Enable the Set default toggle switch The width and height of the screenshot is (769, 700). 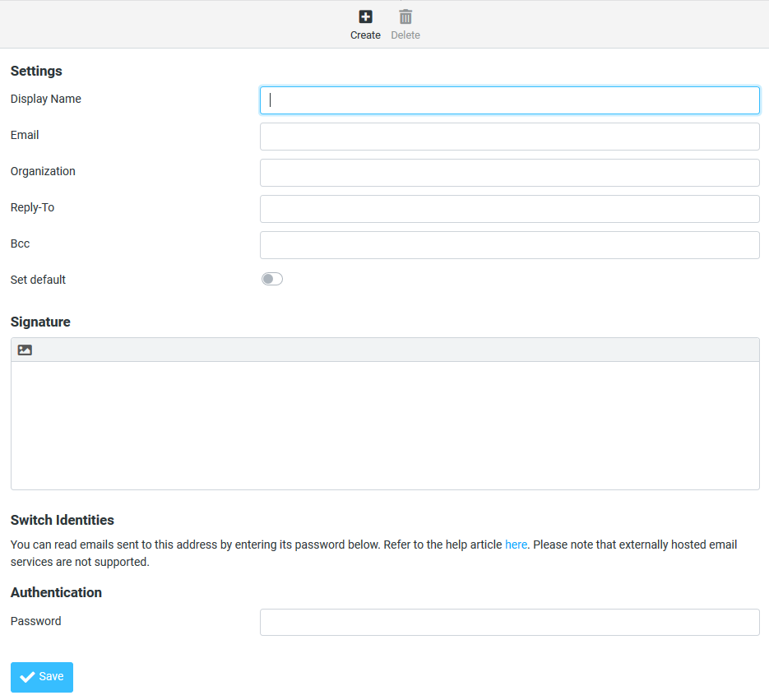click(x=271, y=280)
